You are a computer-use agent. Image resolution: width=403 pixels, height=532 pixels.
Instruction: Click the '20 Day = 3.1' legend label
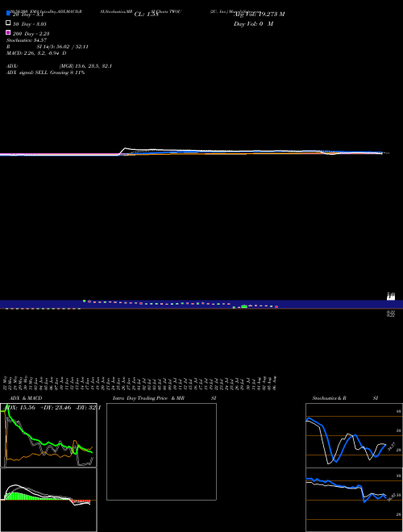point(28,15)
